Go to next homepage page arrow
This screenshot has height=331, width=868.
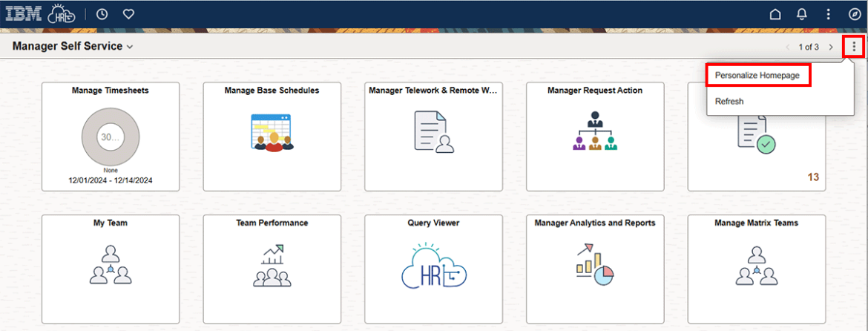click(831, 47)
